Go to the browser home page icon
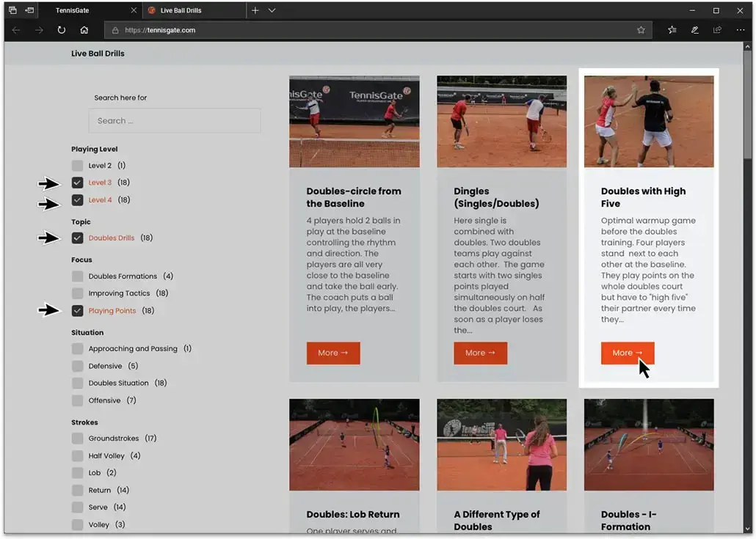 coord(84,30)
